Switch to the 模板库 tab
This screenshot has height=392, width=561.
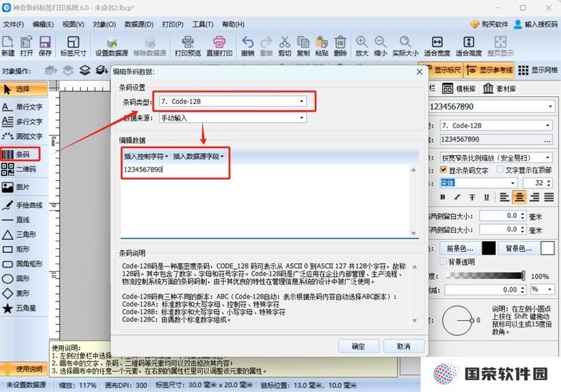(x=459, y=88)
